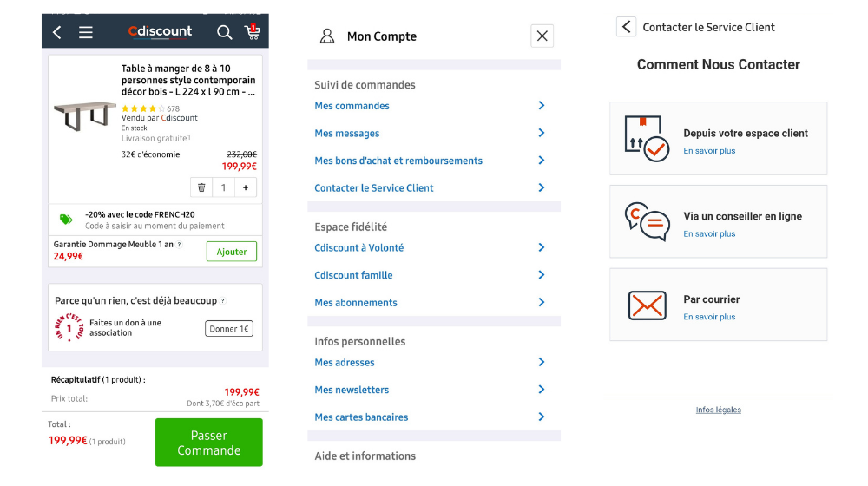Viewport: 868px width, 486px height.
Task: Expand the Mes abonnements chevron
Action: [542, 302]
